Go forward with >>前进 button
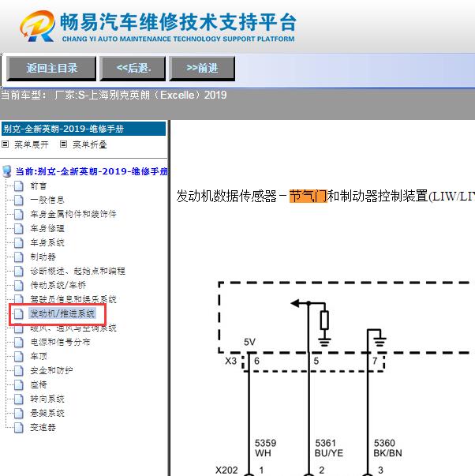The width and height of the screenshot is (475, 476). pyautogui.click(x=202, y=69)
